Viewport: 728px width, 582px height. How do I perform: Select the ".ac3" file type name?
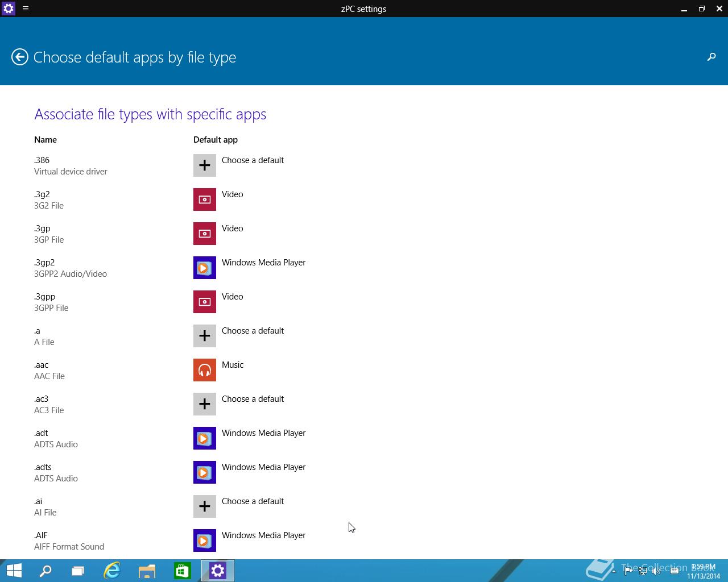(41, 399)
